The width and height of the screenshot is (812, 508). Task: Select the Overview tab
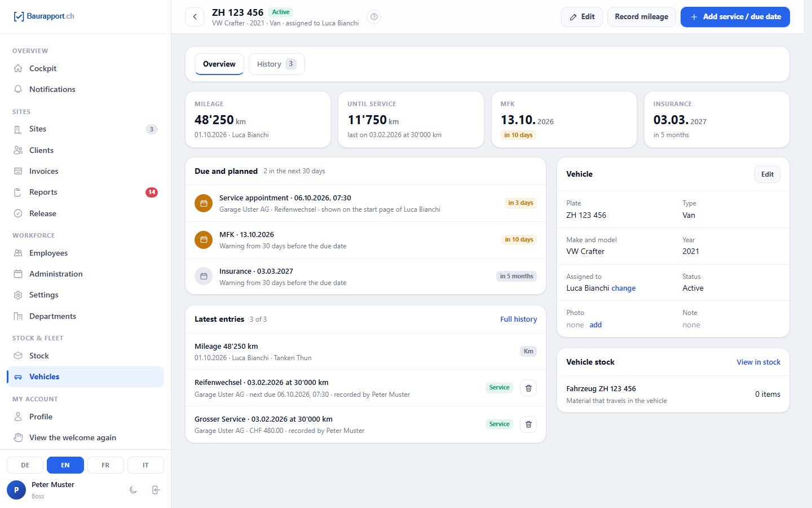(219, 64)
